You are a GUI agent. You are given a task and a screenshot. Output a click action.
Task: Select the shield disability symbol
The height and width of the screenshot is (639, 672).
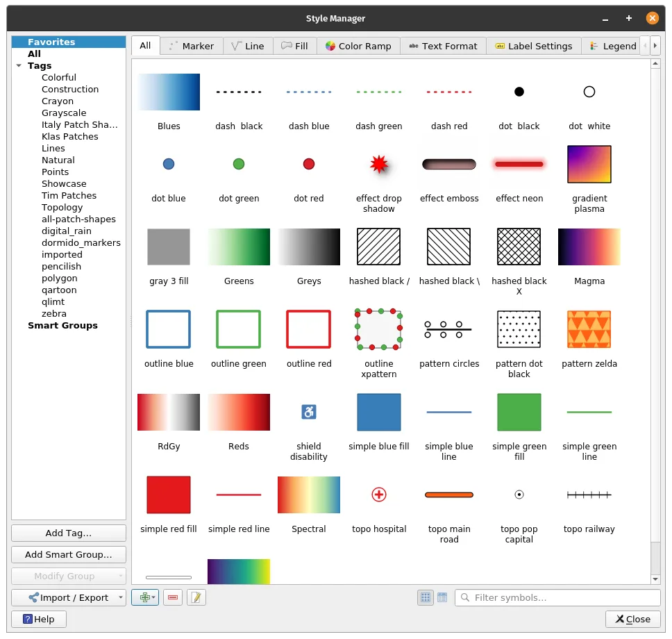click(309, 413)
